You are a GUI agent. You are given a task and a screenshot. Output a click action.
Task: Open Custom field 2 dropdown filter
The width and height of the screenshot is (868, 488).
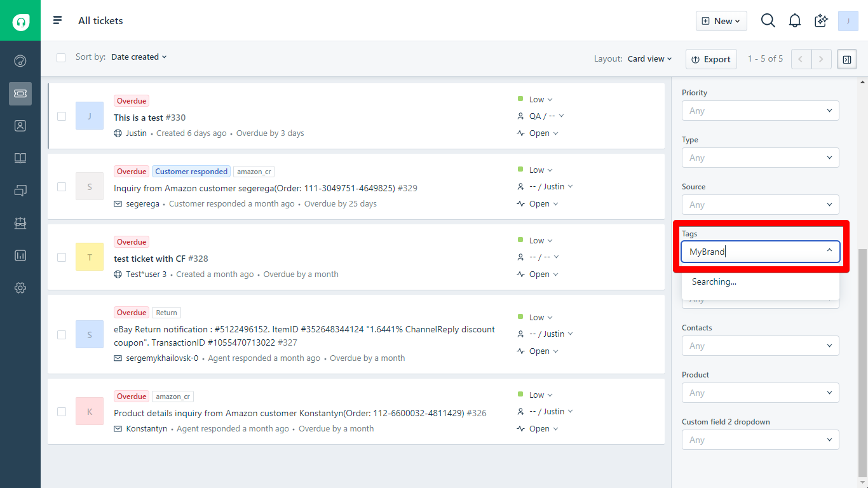pyautogui.click(x=761, y=440)
